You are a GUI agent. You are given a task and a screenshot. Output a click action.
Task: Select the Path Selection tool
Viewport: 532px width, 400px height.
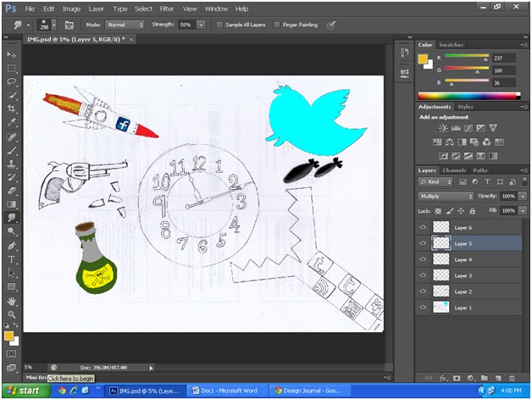coord(12,273)
